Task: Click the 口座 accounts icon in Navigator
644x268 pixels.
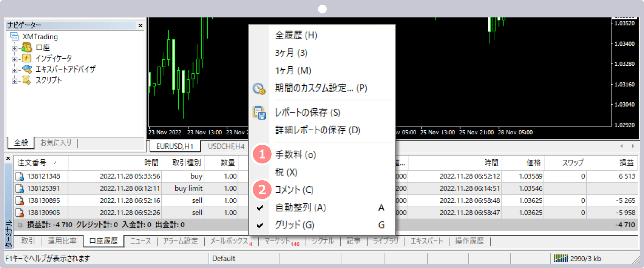Action: pos(26,47)
